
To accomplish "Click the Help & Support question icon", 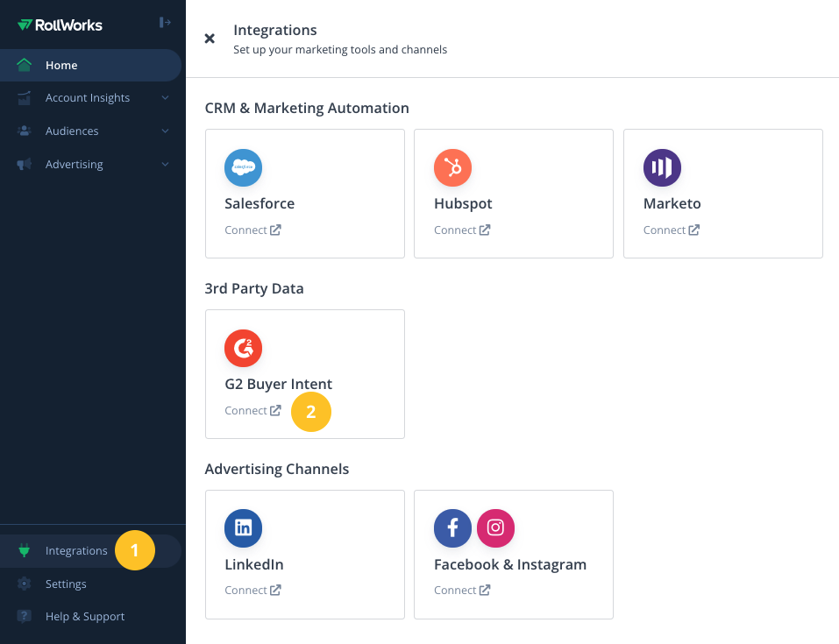I will [x=24, y=616].
